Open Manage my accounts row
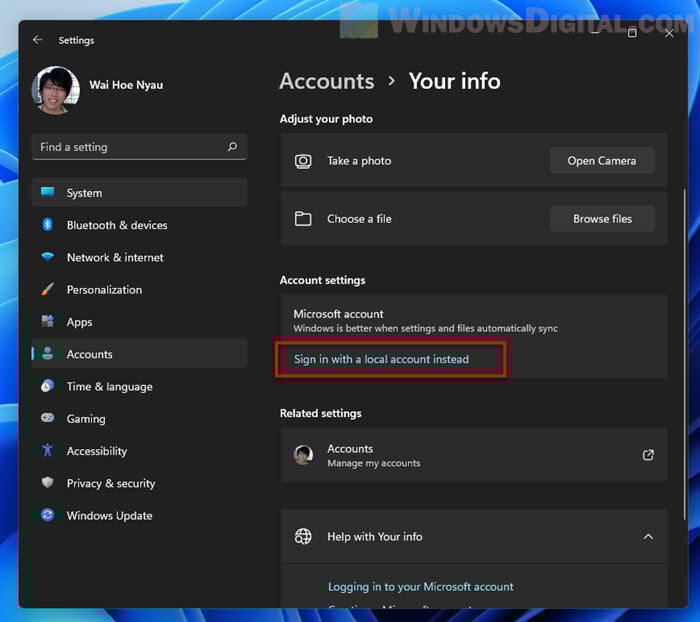This screenshot has height=622, width=700. coord(474,455)
